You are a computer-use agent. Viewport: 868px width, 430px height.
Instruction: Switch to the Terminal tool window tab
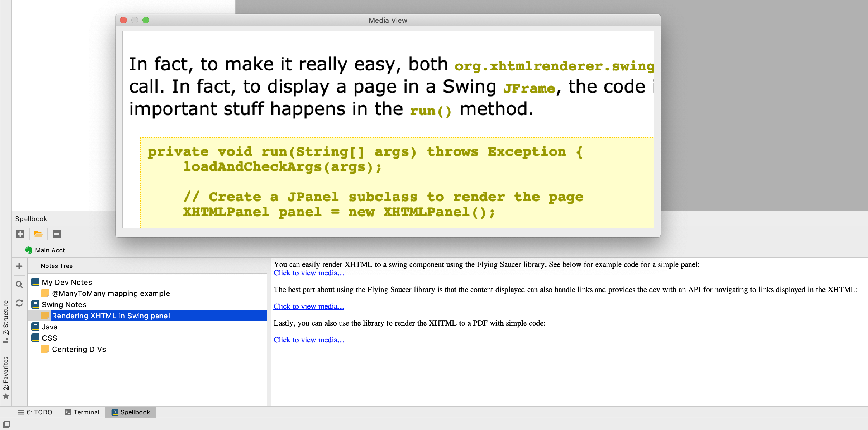click(x=82, y=412)
